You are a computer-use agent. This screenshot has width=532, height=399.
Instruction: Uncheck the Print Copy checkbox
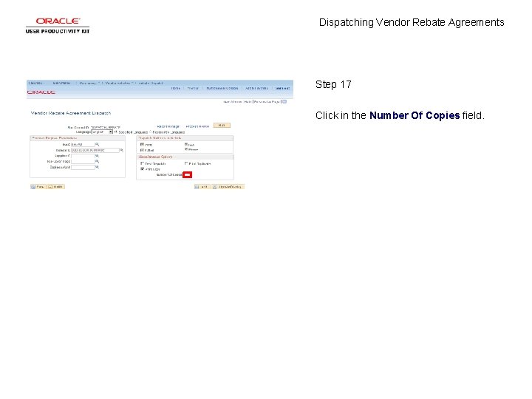[x=142, y=168]
